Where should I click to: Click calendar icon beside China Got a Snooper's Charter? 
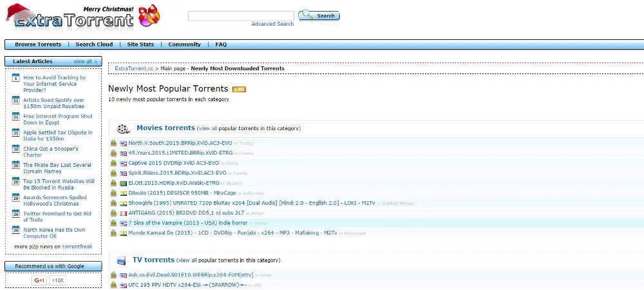pos(15,149)
